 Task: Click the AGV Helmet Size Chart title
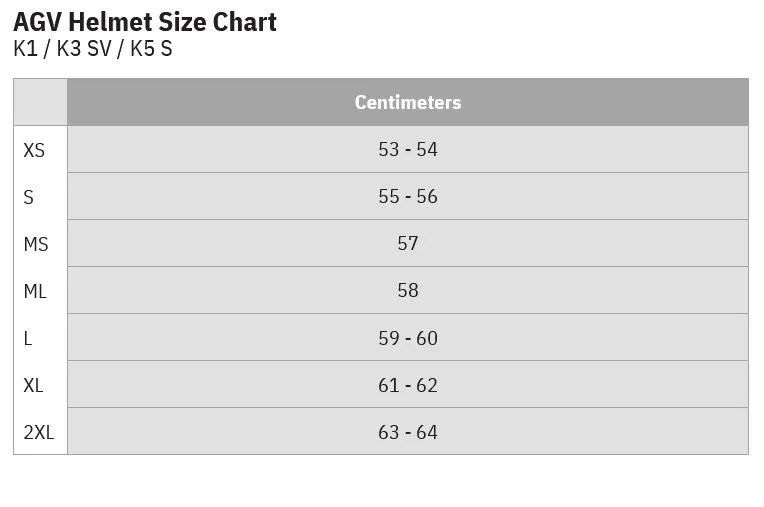point(145,22)
